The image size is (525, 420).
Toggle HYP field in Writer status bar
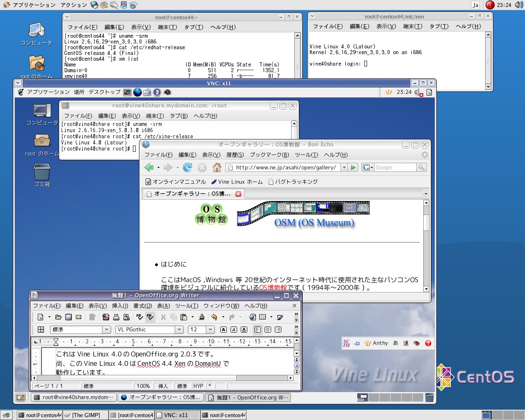point(199,386)
